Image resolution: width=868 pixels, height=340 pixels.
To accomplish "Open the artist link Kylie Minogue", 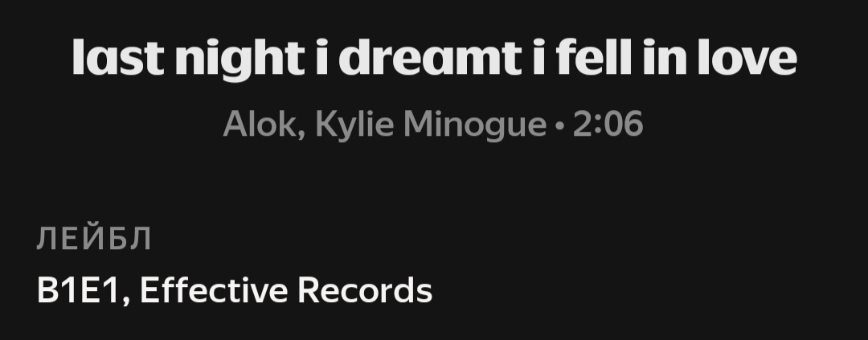I will pos(431,125).
